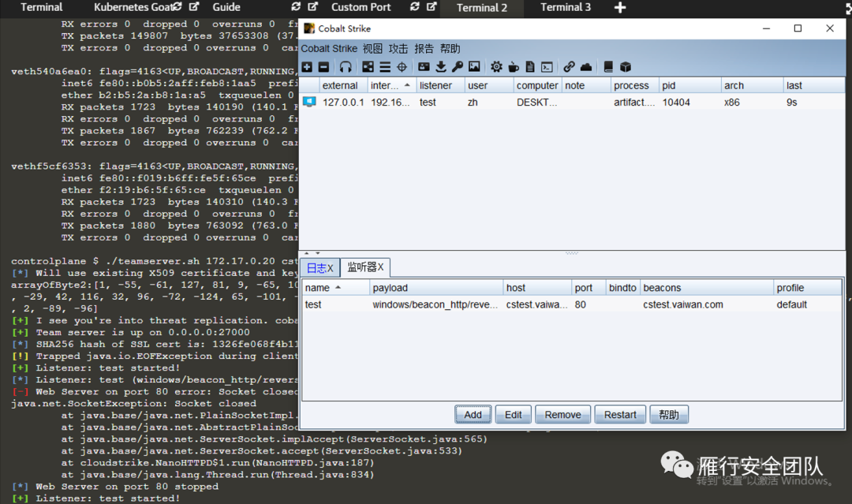The width and height of the screenshot is (852, 504).
Task: Click the Remove listener button
Action: pos(563,414)
